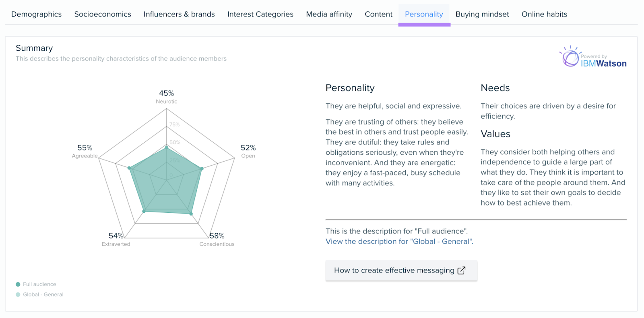The width and height of the screenshot is (644, 318).
Task: Click the 52% Open label on the chart
Action: pos(248,152)
